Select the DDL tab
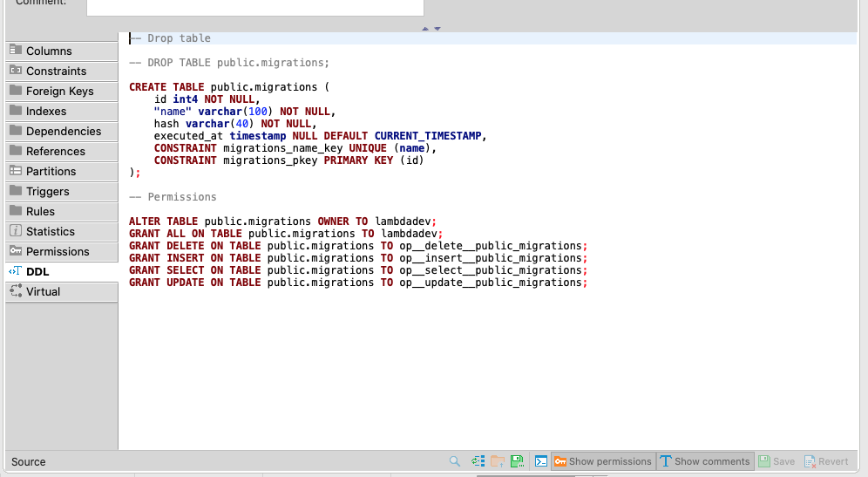The width and height of the screenshot is (868, 477). 62,271
